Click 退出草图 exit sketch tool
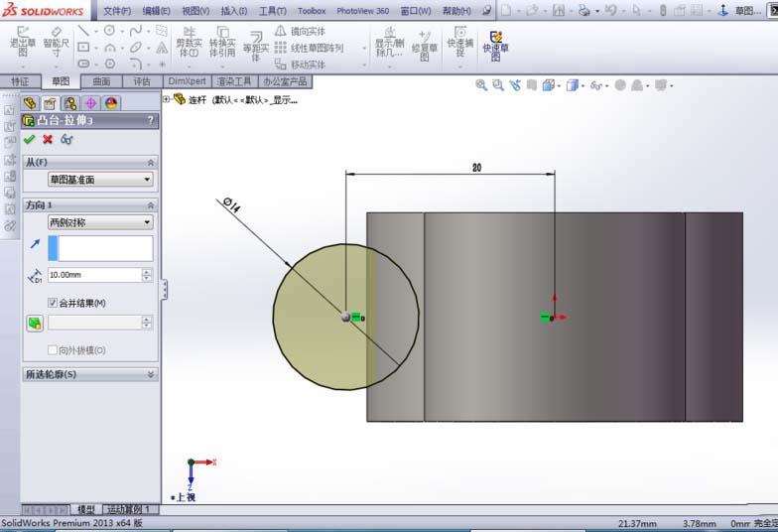 pyautogui.click(x=22, y=44)
